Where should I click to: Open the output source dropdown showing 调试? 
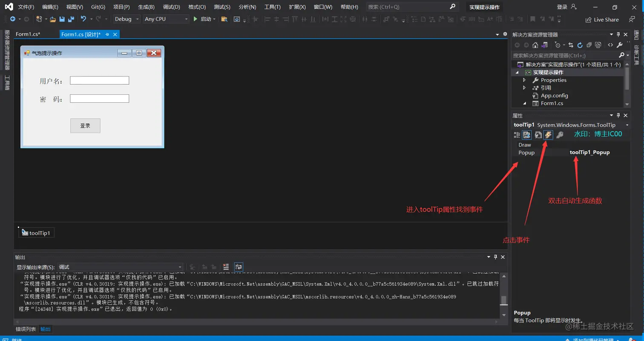121,267
